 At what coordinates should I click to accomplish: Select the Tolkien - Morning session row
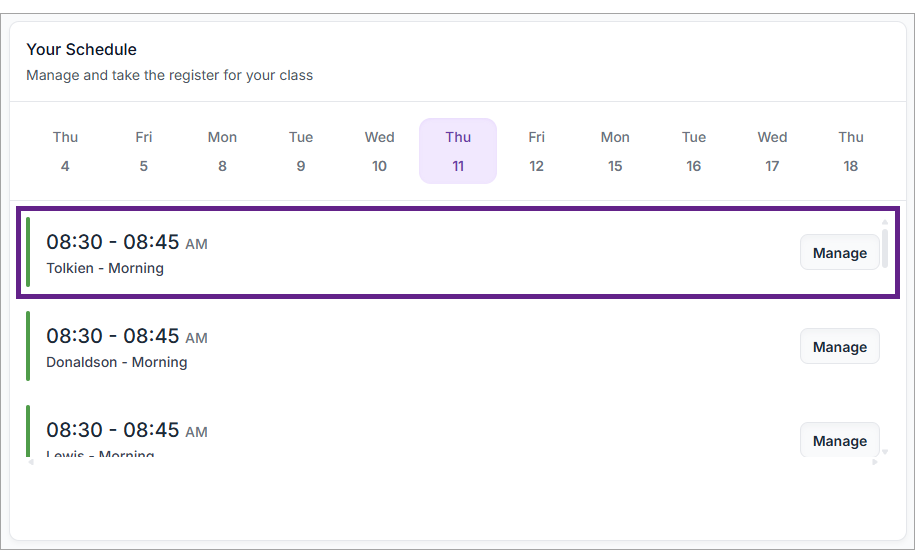(400, 253)
